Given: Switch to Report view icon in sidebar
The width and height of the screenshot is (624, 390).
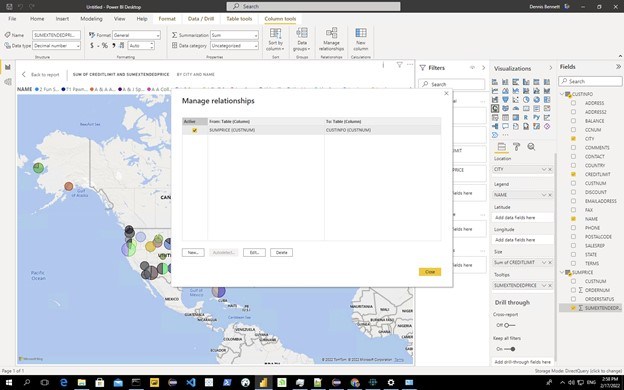Looking at the screenshot, I should point(8,67).
